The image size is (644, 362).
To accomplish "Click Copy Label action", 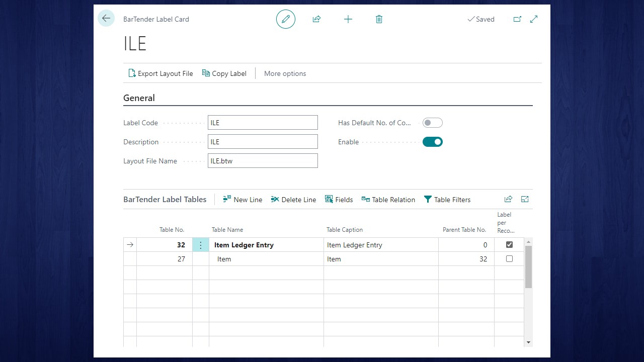I will click(224, 73).
